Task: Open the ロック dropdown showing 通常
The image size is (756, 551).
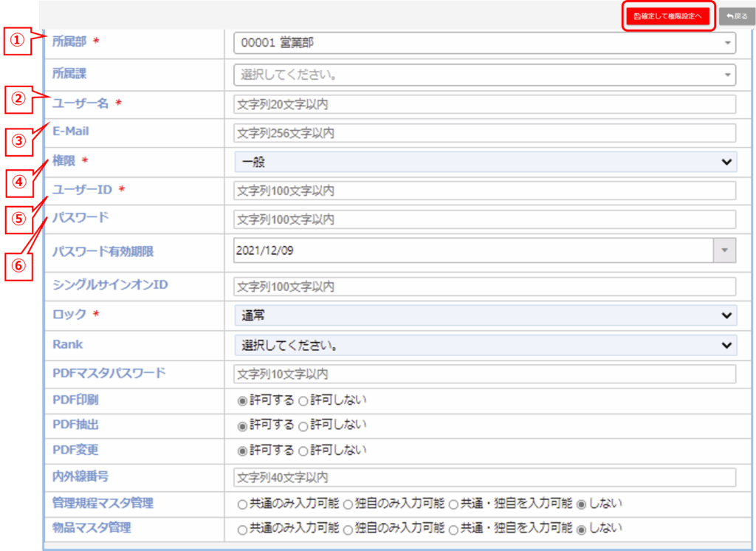Action: [x=484, y=315]
